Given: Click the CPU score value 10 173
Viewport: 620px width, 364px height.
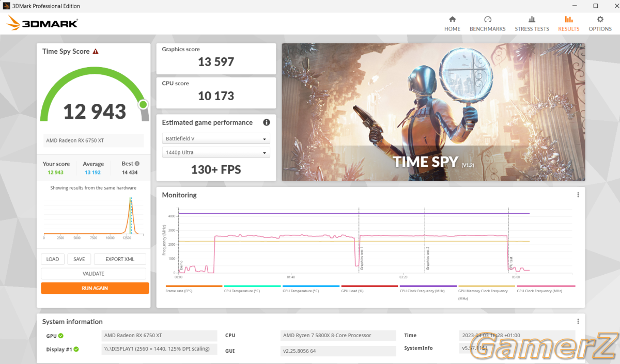Looking at the screenshot, I should 216,96.
